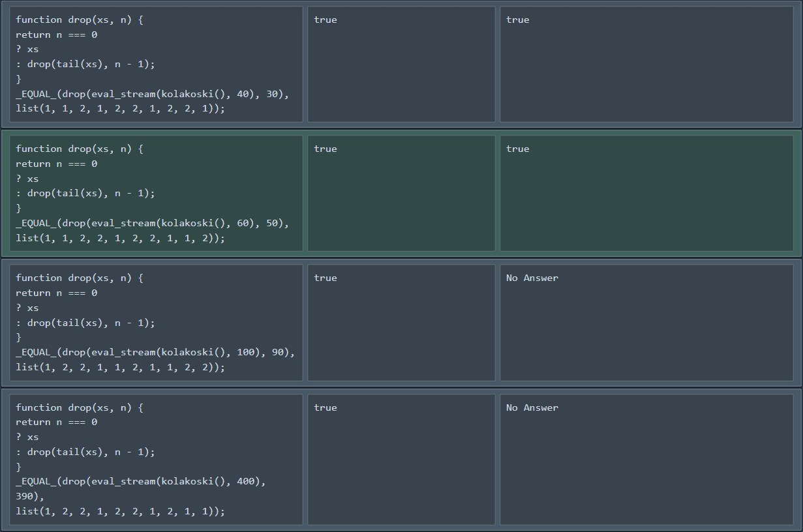This screenshot has height=532, width=803.
Task: Click "return n === 0" in third test case
Action: 57,293
